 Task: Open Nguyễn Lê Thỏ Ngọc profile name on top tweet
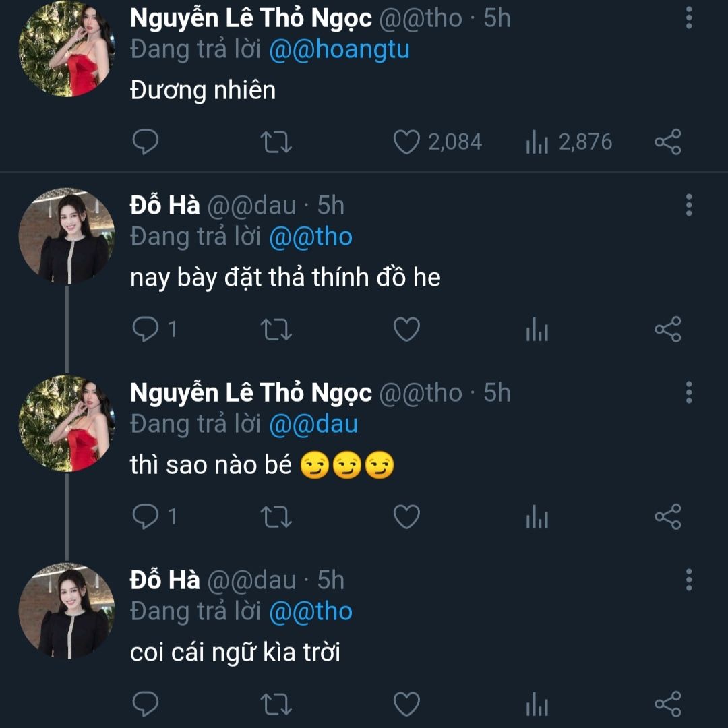[x=251, y=19]
